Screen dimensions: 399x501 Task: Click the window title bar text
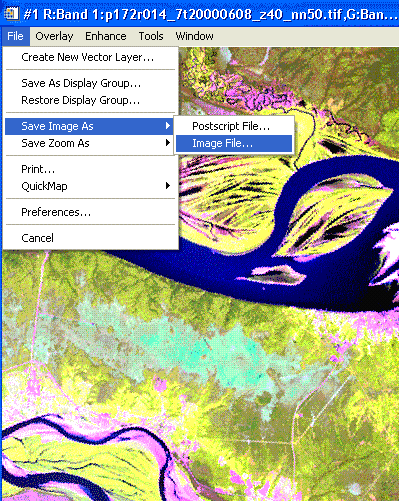(x=210, y=14)
